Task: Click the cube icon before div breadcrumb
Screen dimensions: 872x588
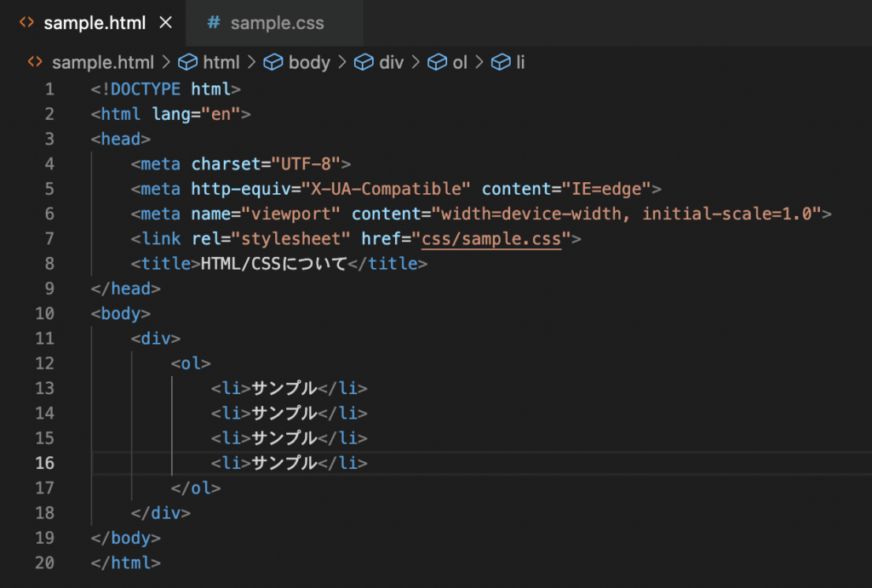Action: 364,62
